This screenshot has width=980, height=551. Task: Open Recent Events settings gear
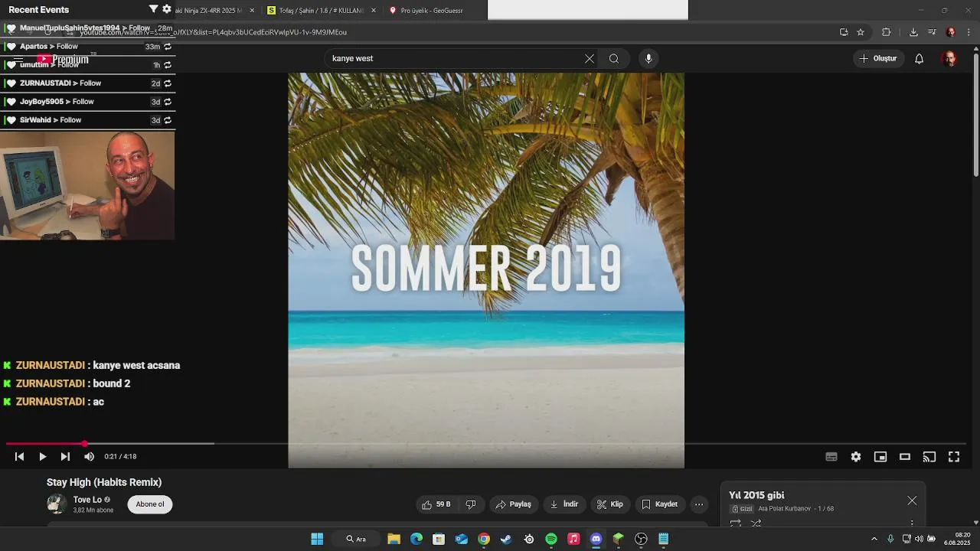pyautogui.click(x=167, y=9)
